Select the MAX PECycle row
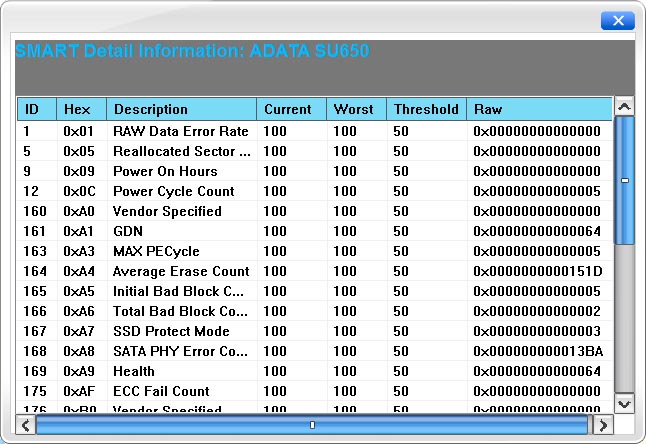The width and height of the screenshot is (646, 444). [315, 251]
